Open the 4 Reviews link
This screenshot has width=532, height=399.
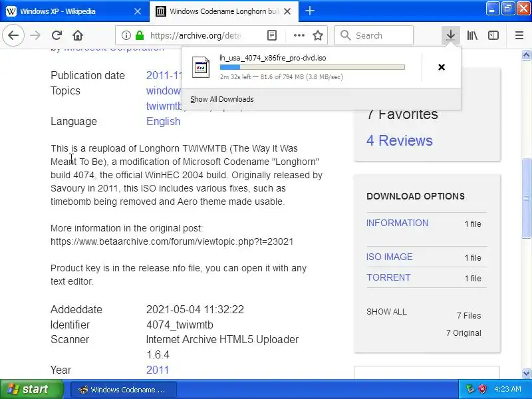(400, 140)
